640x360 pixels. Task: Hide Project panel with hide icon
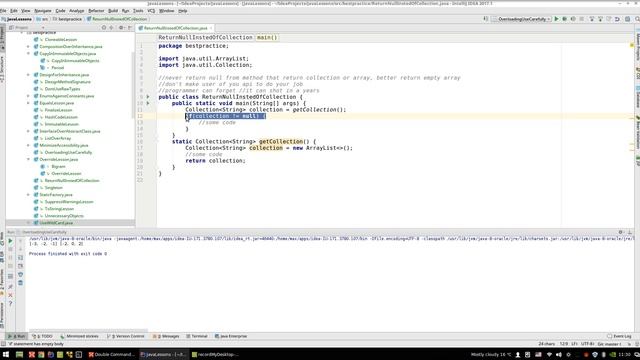[x=130, y=28]
